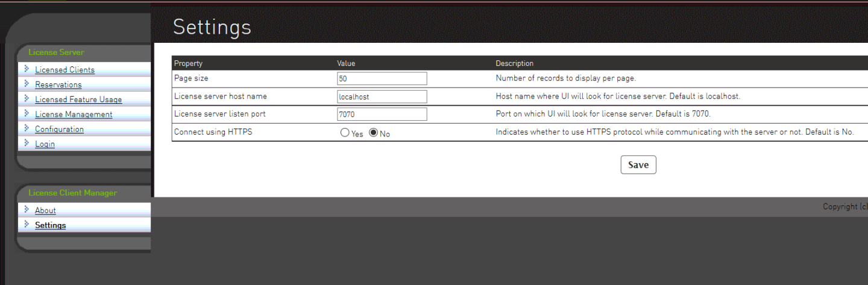Select No for Connect using HTTPS

pyautogui.click(x=373, y=133)
